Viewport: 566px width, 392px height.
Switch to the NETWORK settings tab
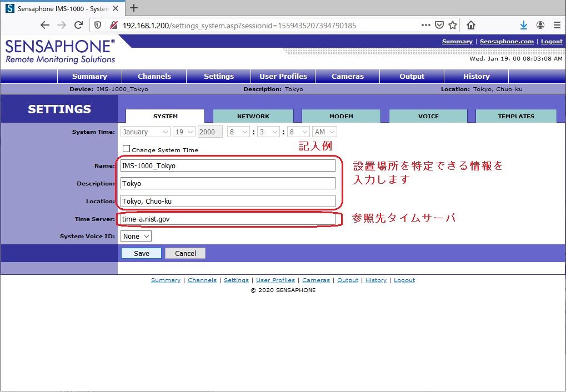click(x=253, y=116)
